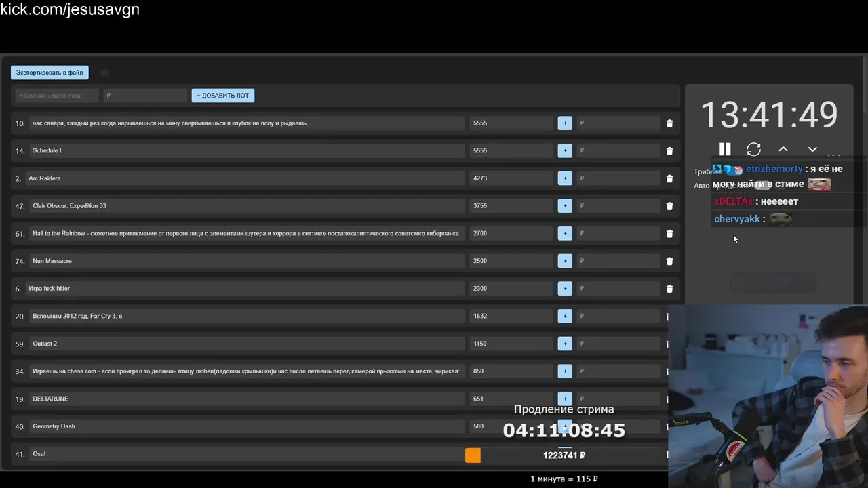Delete the Clair Obscur: Expedition 33 lot
Image resolution: width=868 pixels, height=488 pixels.
669,206
